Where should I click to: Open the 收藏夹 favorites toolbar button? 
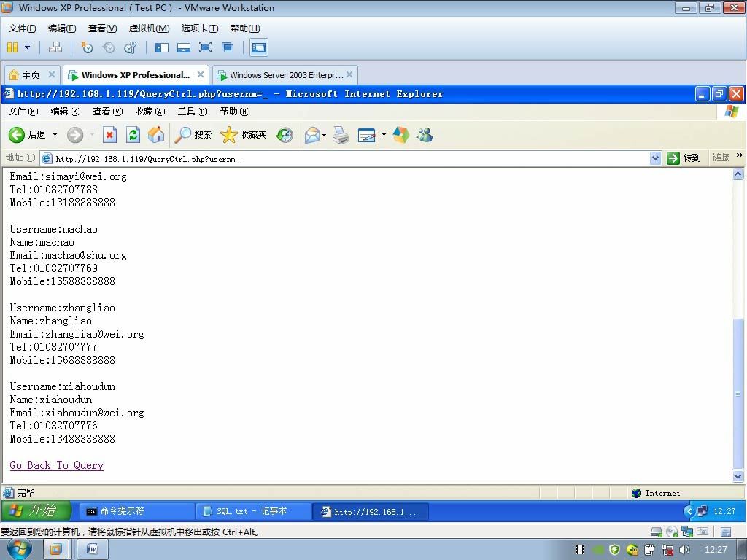244,135
